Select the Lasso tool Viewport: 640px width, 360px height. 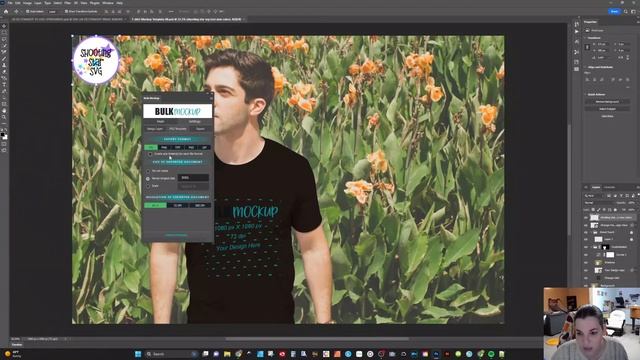point(4,39)
